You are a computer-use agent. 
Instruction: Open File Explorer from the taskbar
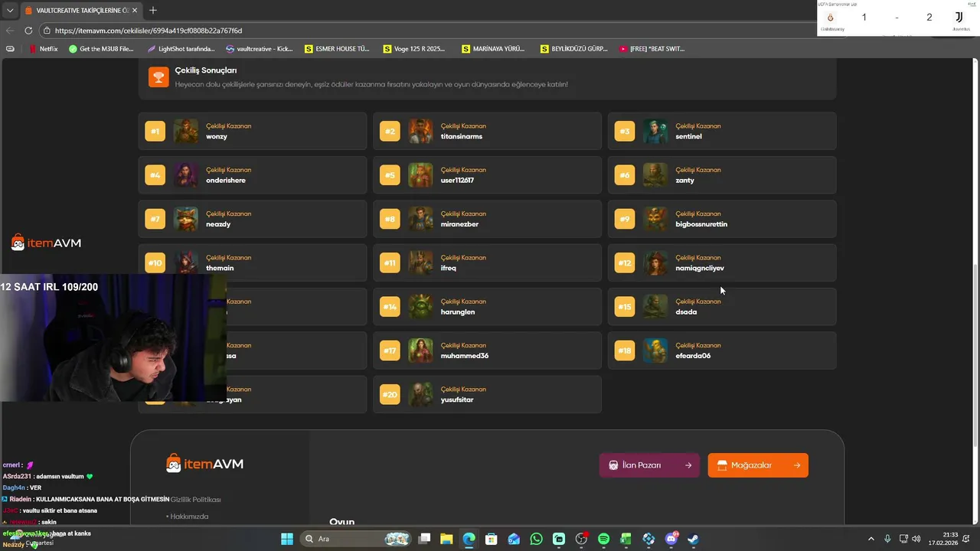pos(446,539)
